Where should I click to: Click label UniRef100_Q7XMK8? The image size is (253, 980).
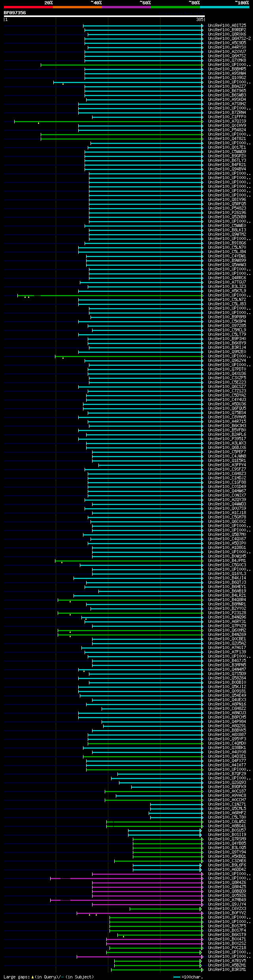[x=227, y=60]
